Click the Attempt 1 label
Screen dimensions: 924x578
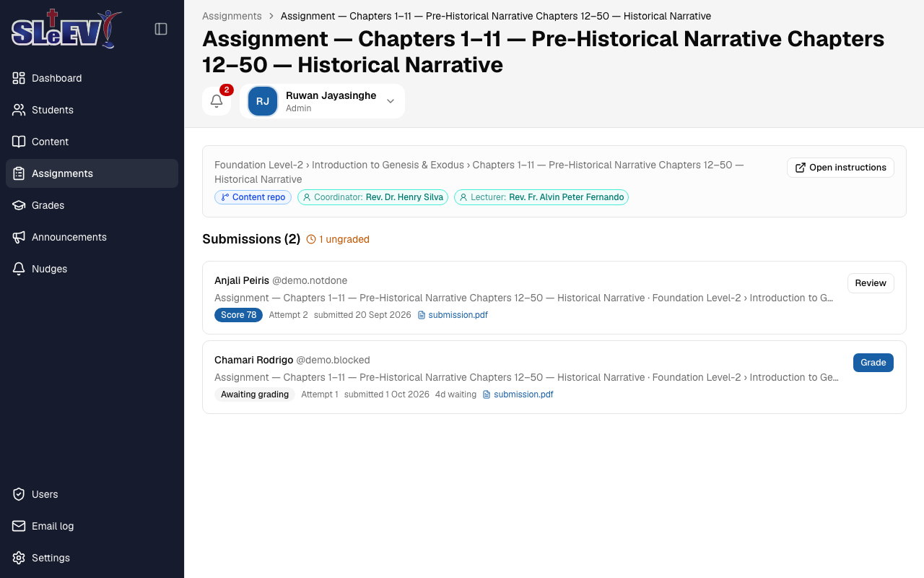tap(320, 394)
